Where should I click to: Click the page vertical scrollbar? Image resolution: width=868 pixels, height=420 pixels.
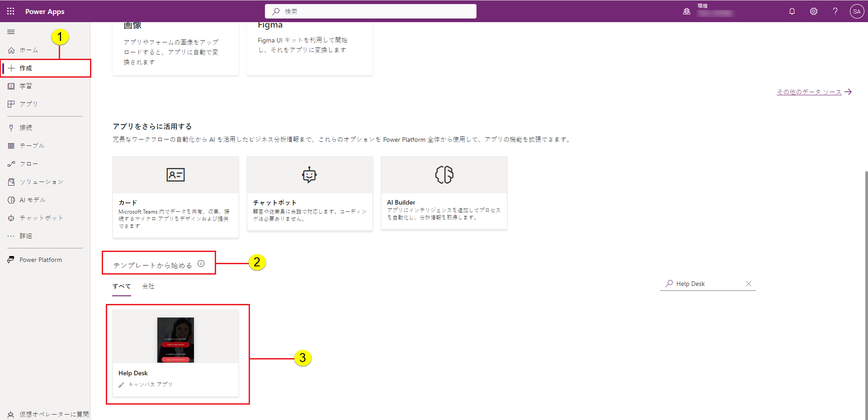[x=866, y=295]
